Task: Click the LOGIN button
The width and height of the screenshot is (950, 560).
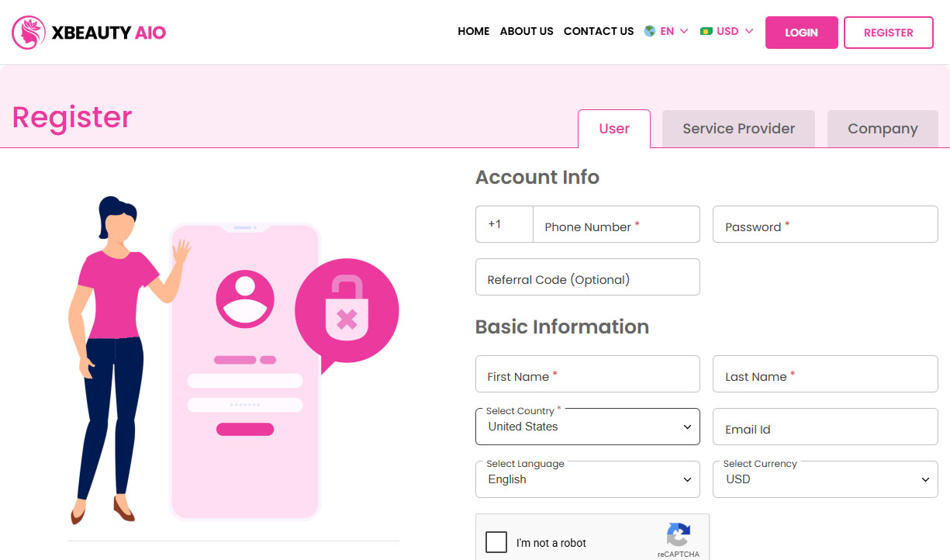Action: (801, 32)
